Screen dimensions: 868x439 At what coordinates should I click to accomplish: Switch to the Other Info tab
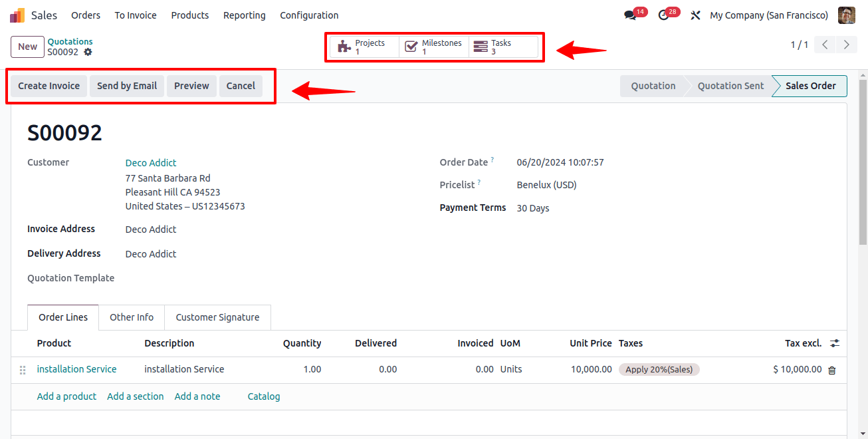(x=132, y=317)
